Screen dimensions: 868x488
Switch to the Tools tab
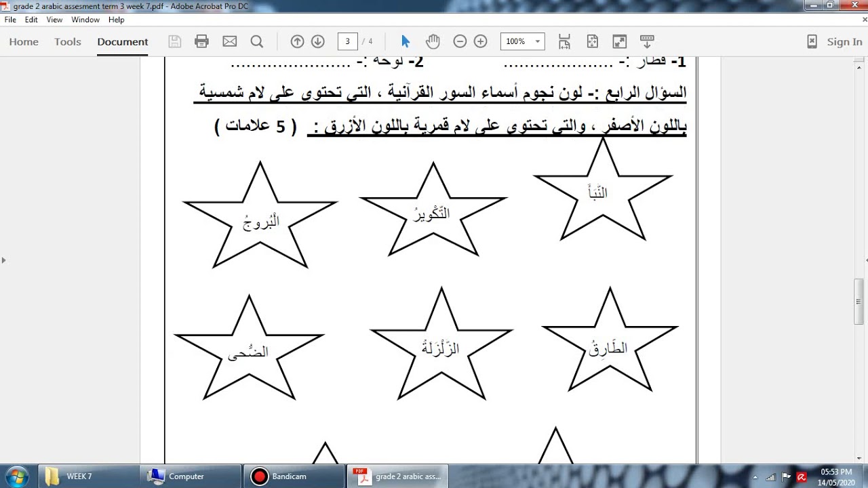click(68, 41)
